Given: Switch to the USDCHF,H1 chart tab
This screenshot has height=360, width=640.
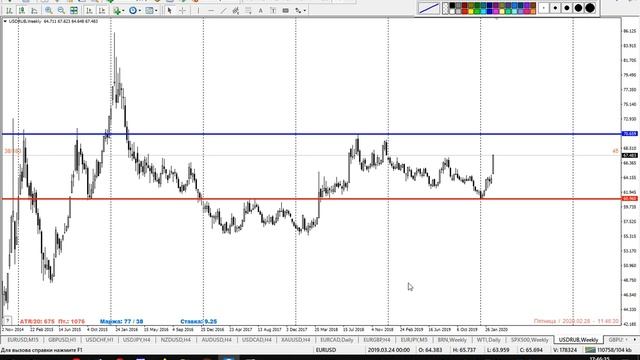Looking at the screenshot, I should [x=99, y=340].
